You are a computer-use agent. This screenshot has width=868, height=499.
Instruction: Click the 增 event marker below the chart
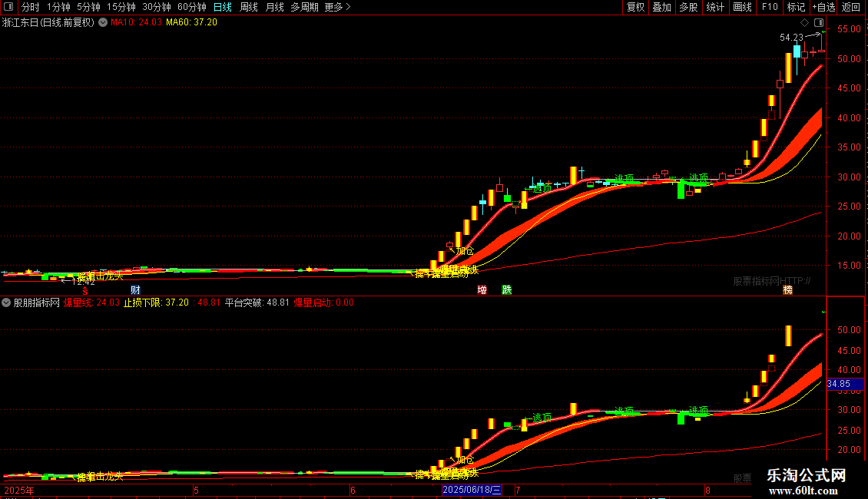point(482,290)
